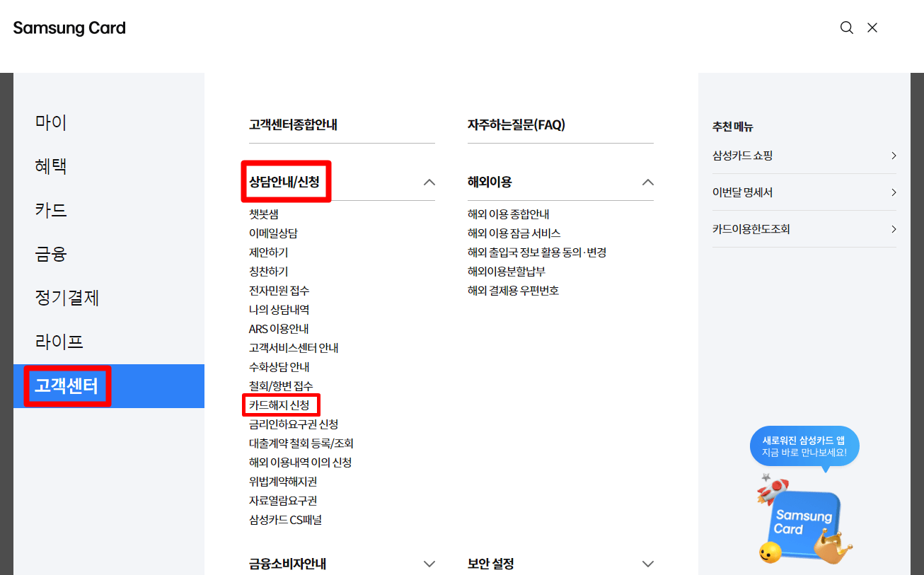Viewport: 924px width, 575px height.
Task: Select 정기결제 in the left sidebar
Action: click(66, 298)
